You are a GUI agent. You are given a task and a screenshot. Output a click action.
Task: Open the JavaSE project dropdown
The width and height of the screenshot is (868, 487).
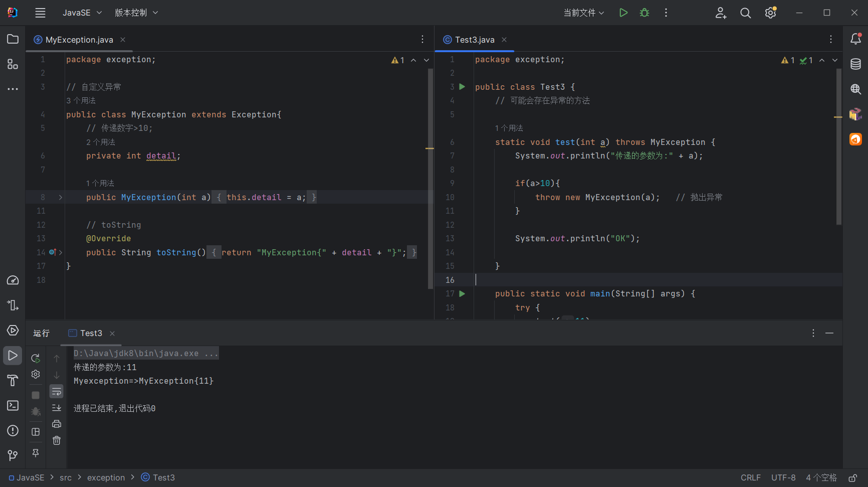(x=82, y=13)
